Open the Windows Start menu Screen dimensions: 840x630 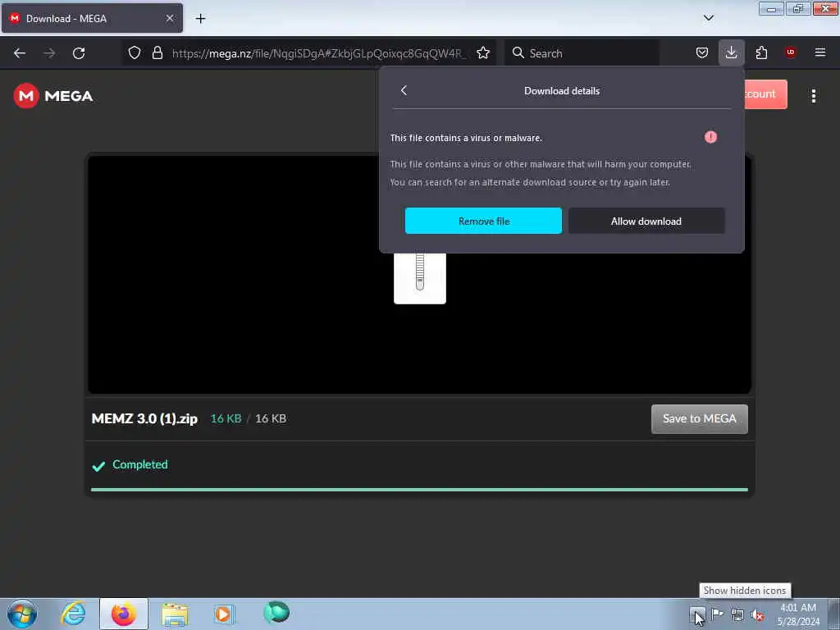22,614
